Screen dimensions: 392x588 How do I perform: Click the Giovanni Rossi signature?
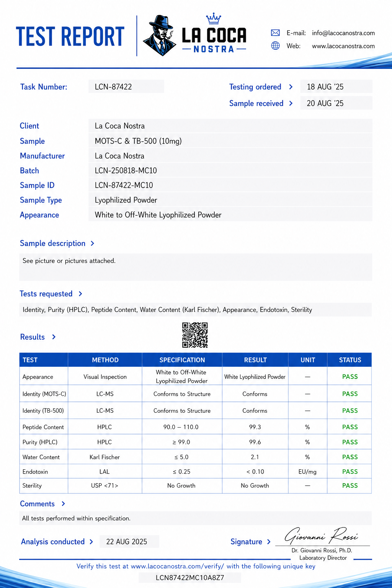[322, 536]
